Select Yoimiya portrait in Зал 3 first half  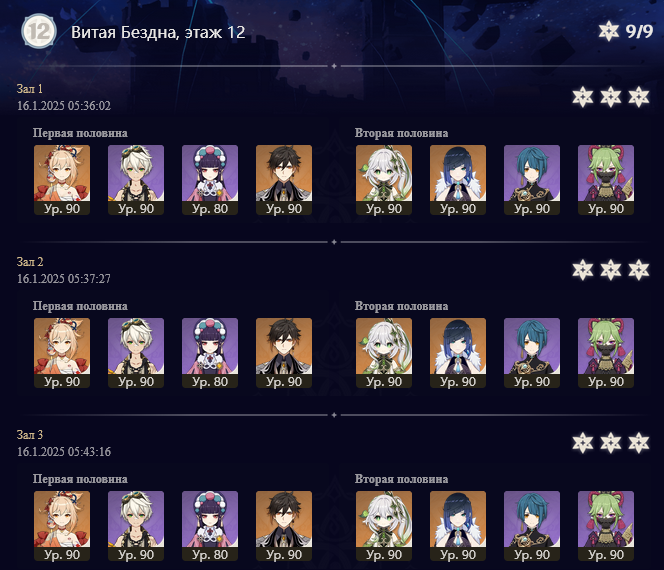tap(62, 526)
